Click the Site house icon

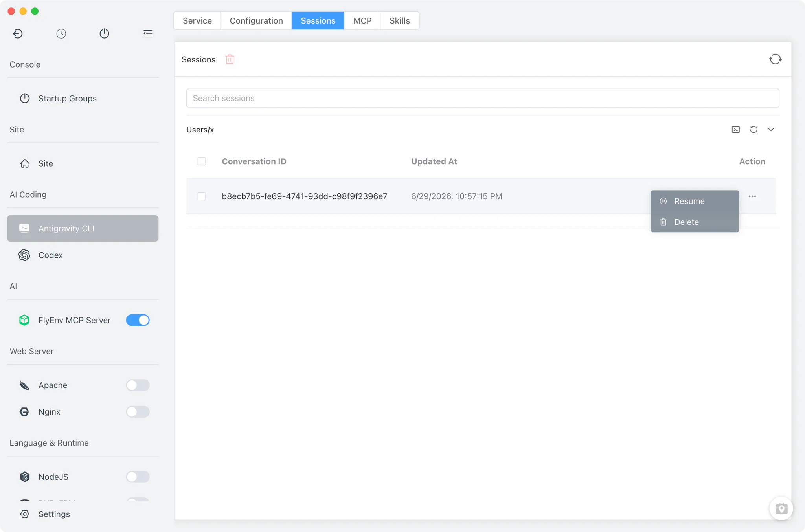pyautogui.click(x=25, y=163)
